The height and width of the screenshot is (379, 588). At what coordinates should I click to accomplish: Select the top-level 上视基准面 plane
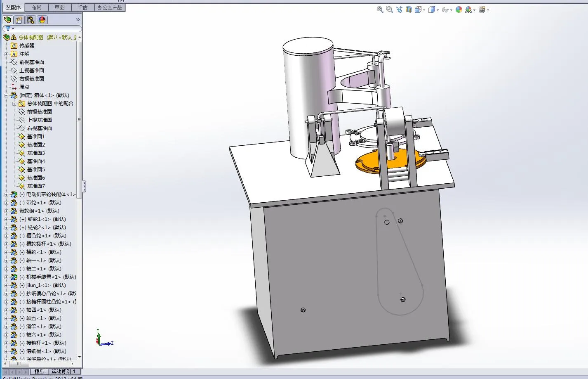coord(31,70)
